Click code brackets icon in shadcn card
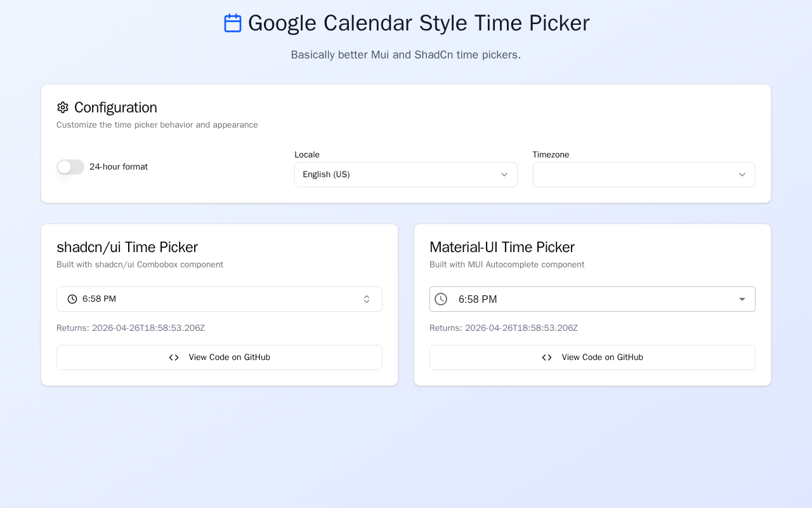This screenshot has height=508, width=812. [174, 358]
